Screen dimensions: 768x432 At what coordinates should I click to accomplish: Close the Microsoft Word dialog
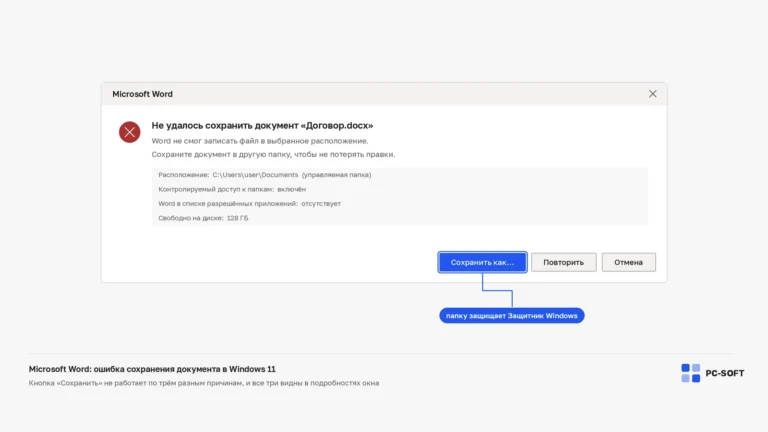pos(652,94)
